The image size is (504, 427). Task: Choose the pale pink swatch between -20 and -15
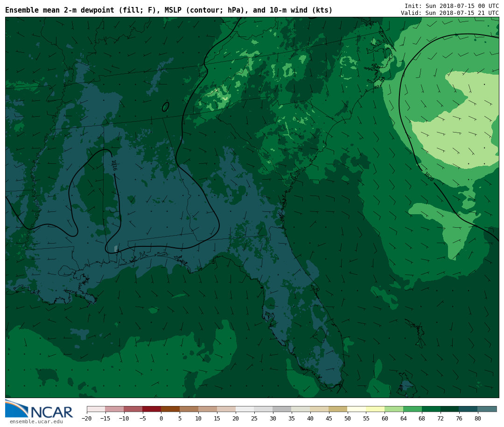click(x=96, y=409)
